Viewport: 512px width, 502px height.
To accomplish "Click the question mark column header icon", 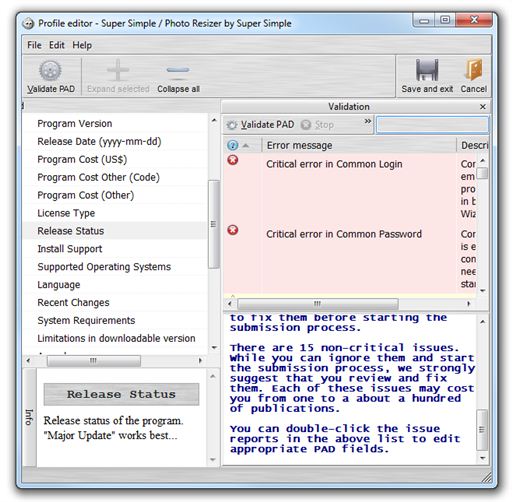I will pos(233,145).
